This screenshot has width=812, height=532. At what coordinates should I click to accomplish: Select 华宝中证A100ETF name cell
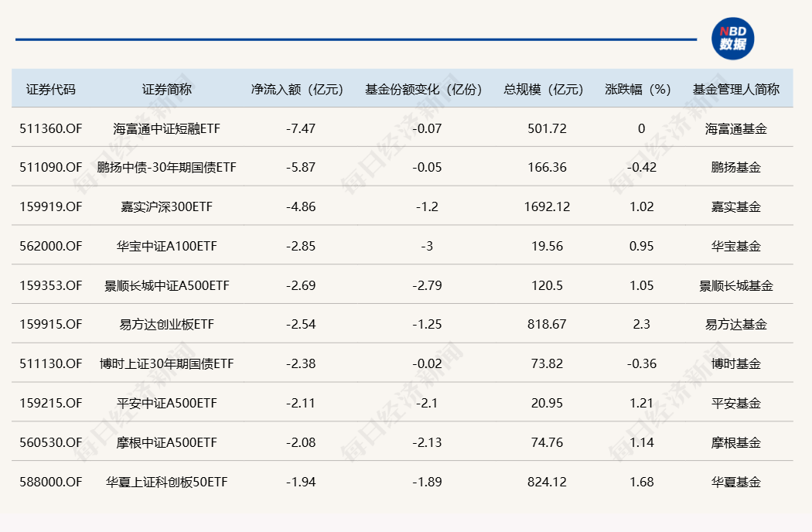click(x=167, y=246)
